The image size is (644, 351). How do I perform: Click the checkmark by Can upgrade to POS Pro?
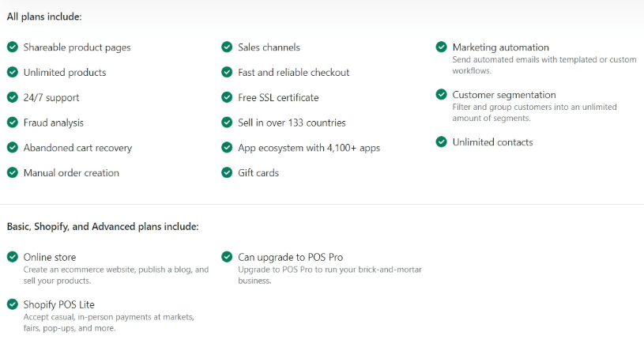tap(227, 256)
